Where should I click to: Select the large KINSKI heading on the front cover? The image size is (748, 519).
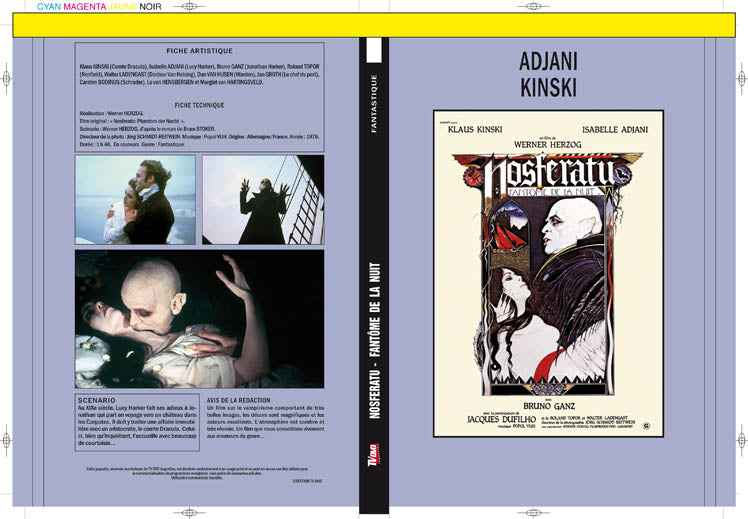(549, 87)
